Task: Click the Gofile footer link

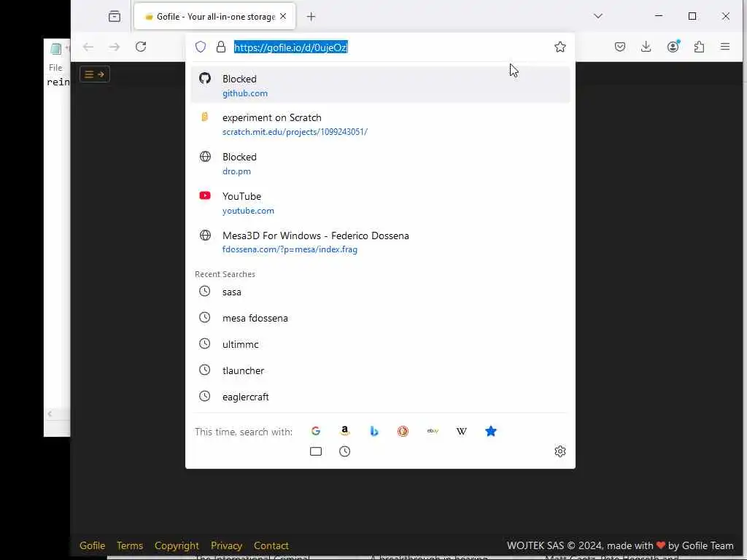Action: pyautogui.click(x=93, y=545)
